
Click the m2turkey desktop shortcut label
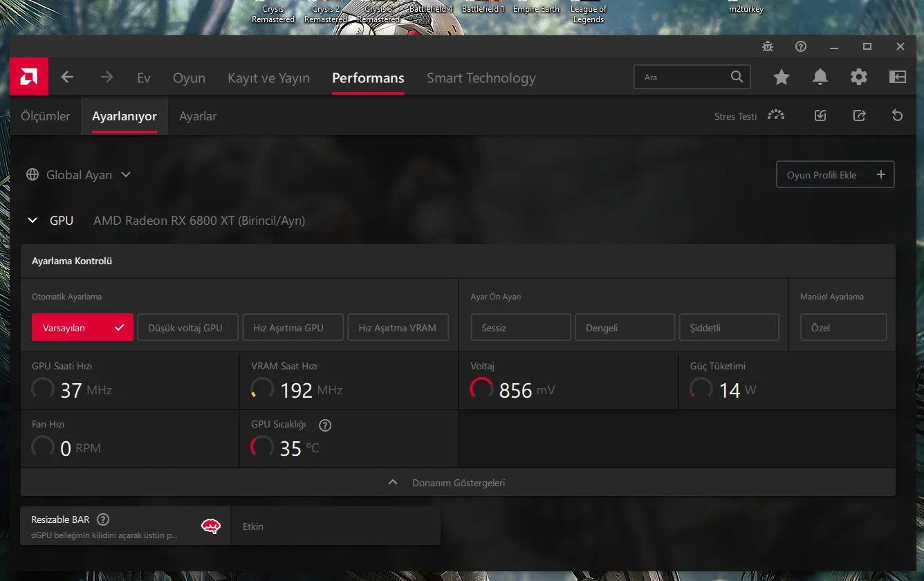(746, 10)
